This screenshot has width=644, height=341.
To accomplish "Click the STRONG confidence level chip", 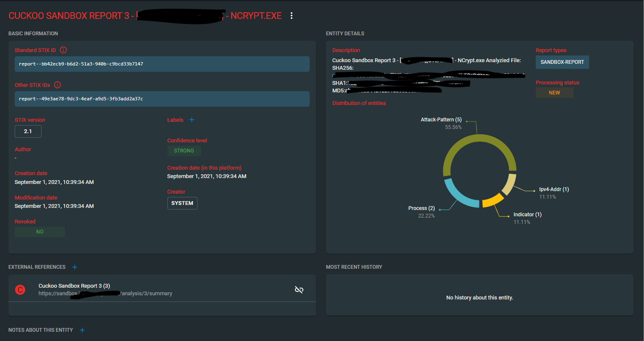I will (x=184, y=150).
